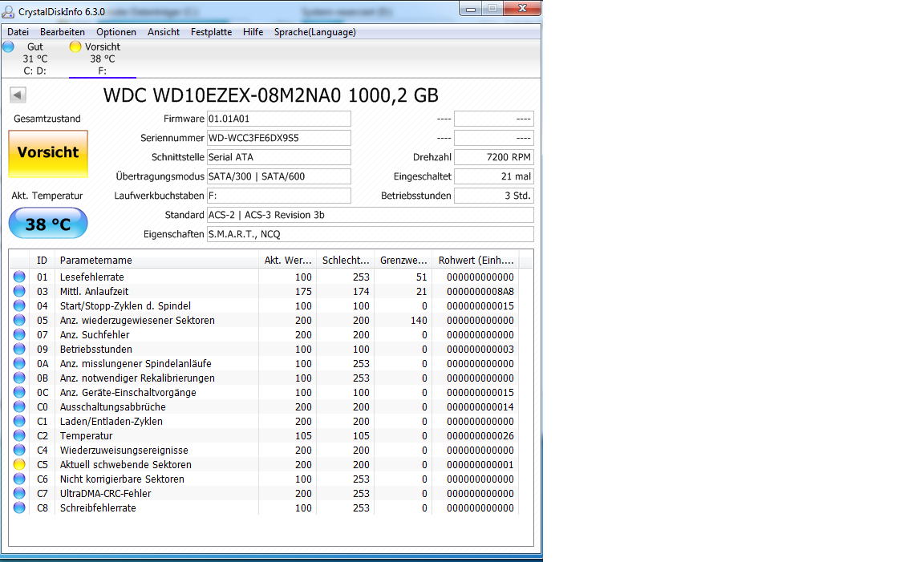Select the Gut 31 °C C: D: disk

click(x=34, y=59)
